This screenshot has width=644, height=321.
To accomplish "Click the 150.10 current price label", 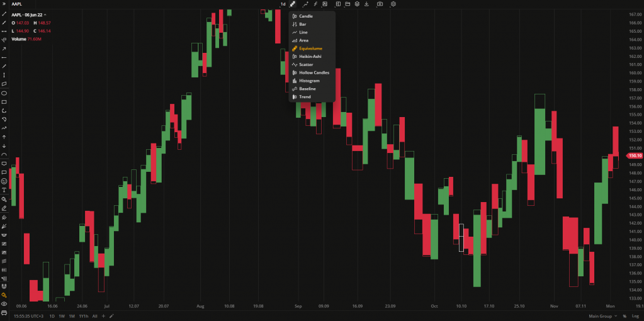I will (634, 155).
